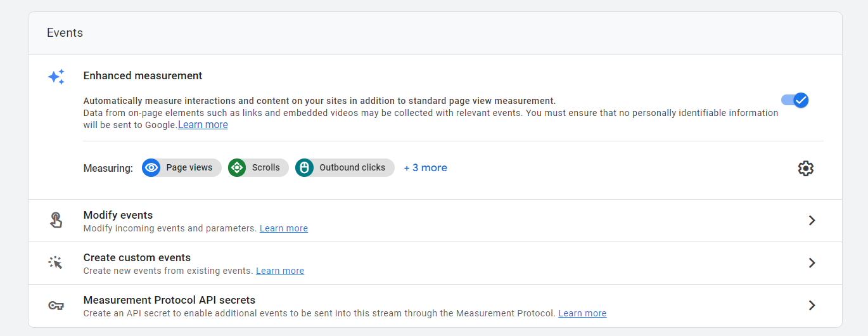Expand Measurement Protocol API secrets chevron
868x336 pixels.
pyautogui.click(x=812, y=306)
